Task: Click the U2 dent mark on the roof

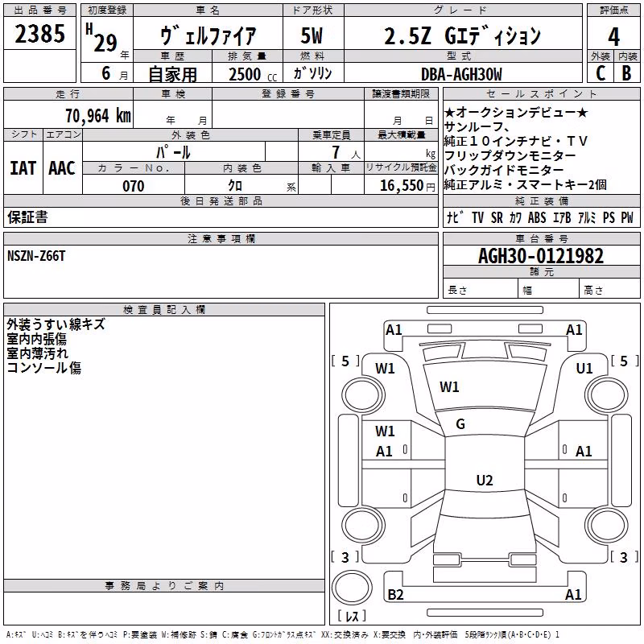Action: (x=485, y=480)
